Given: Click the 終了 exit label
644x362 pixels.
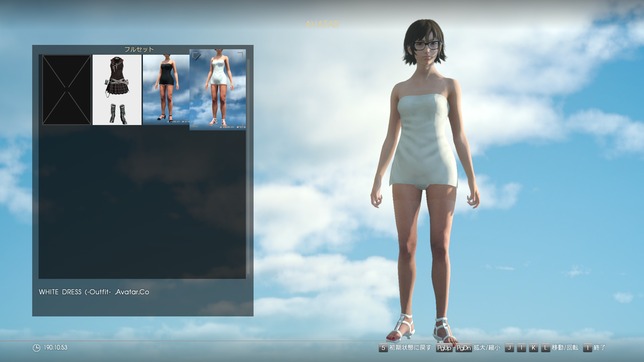Looking at the screenshot, I should 599,348.
